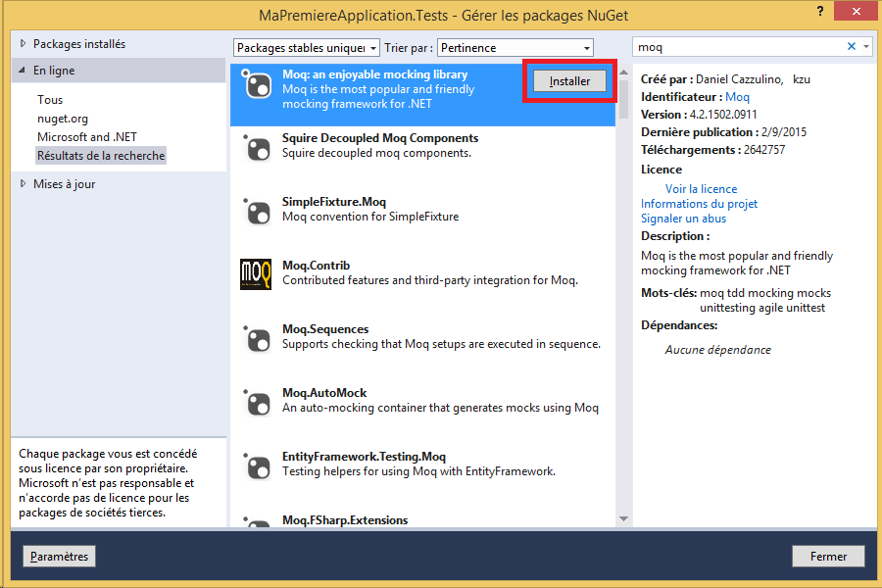
Task: Click the SimpleFixture.Moq package icon
Action: 257,212
